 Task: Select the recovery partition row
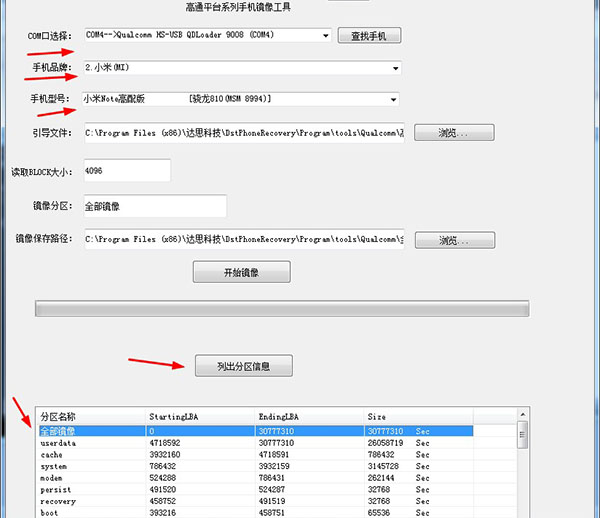click(256, 501)
